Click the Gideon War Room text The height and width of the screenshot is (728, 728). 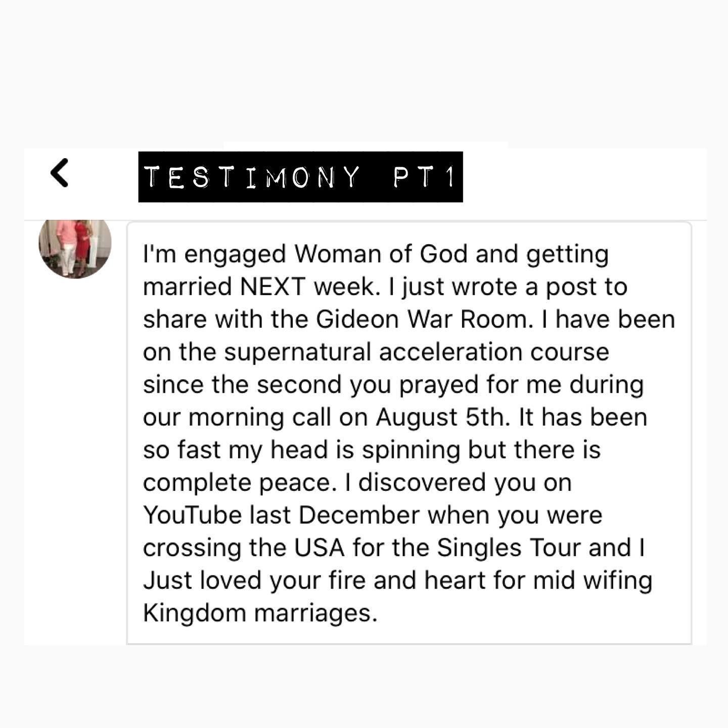point(425,320)
